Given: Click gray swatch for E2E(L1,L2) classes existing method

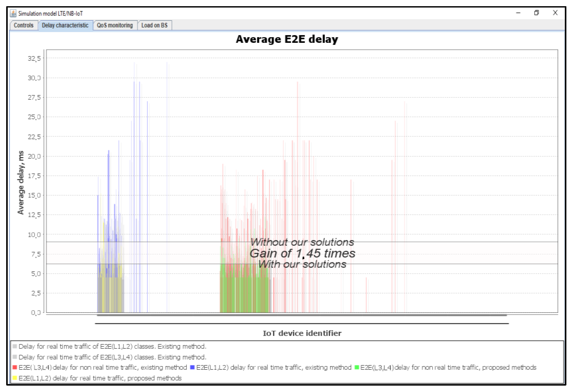Looking at the screenshot, I should click(x=15, y=346).
